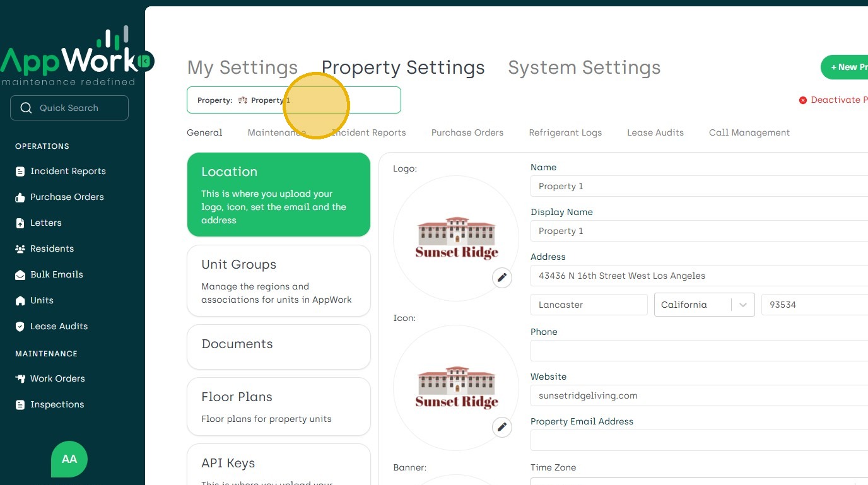Image resolution: width=868 pixels, height=485 pixels.
Task: Click the Sunset Ridge icon thumbnail
Action: (x=456, y=388)
